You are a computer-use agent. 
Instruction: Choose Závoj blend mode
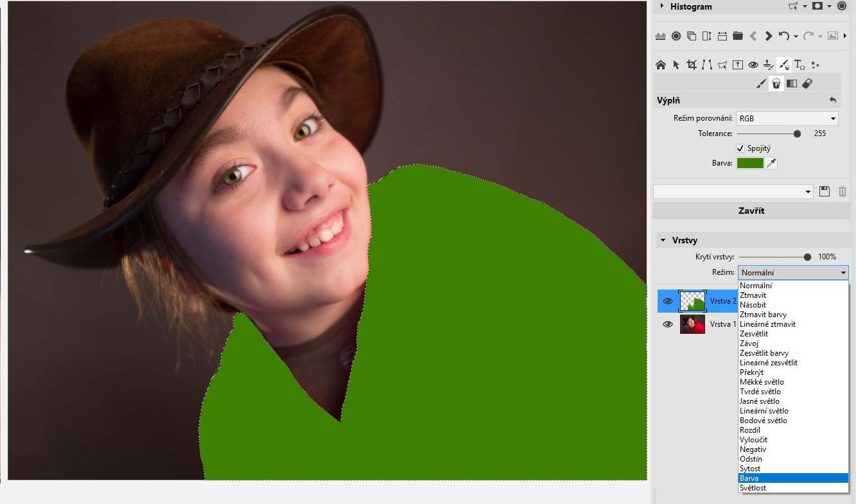793,343
